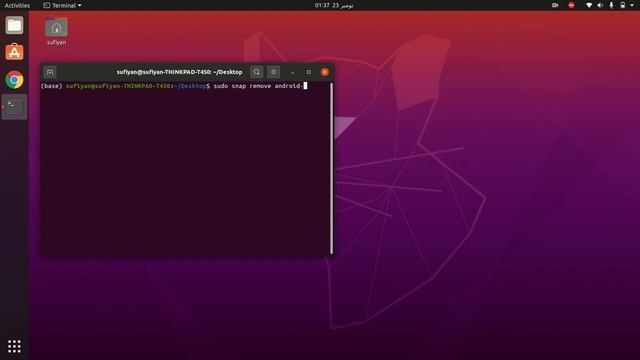The image size is (640, 360).
Task: Open the sufiyan home folder on desktop
Action: coord(56,31)
